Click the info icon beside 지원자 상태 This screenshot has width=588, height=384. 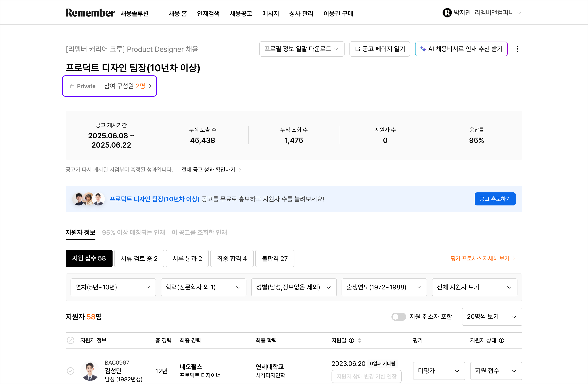click(502, 340)
